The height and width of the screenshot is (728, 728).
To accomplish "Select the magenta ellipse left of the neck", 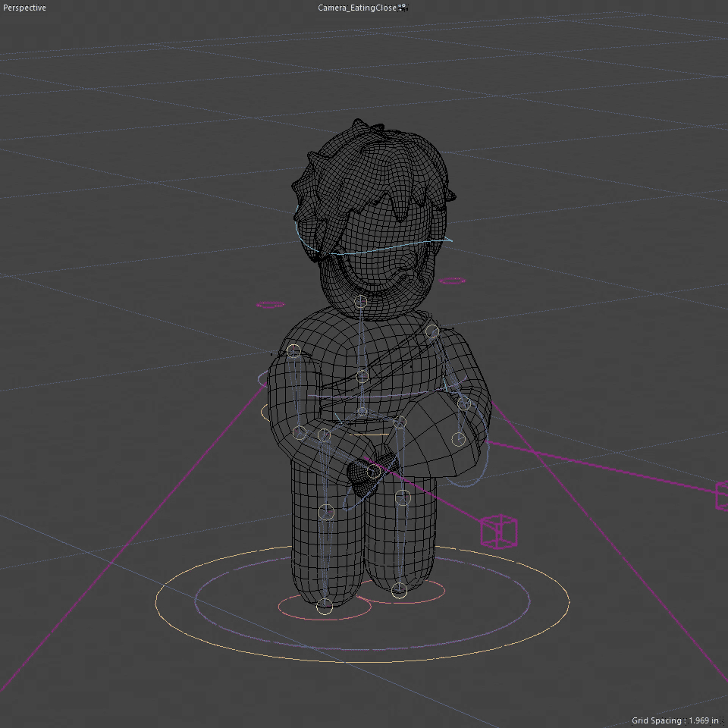I will [270, 305].
